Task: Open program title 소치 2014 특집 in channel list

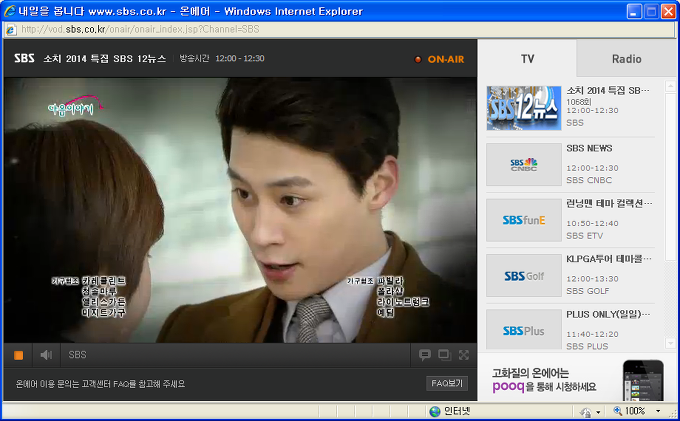Action: pyautogui.click(x=608, y=91)
